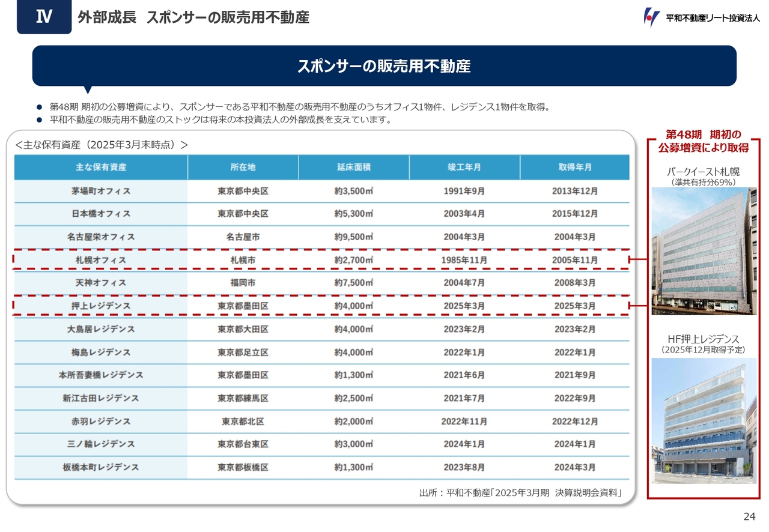
Task: Click the 出所 source citation line
Action: [520, 493]
